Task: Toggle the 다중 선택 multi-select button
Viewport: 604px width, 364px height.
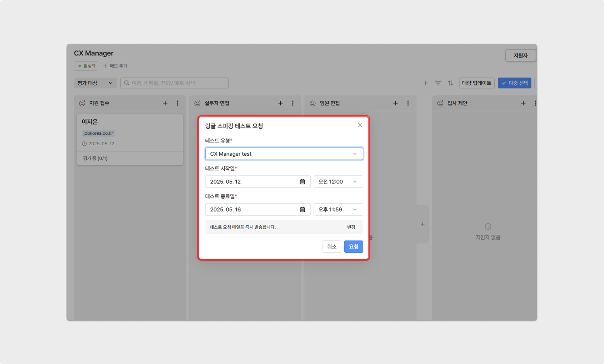Action: click(514, 83)
